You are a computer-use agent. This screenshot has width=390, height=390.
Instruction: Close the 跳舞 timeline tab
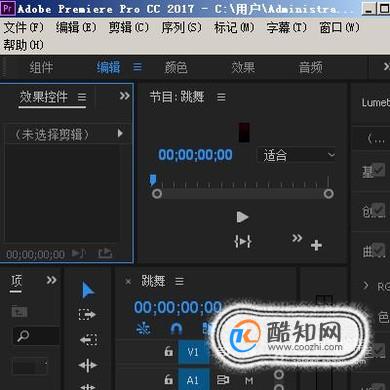[x=128, y=282]
